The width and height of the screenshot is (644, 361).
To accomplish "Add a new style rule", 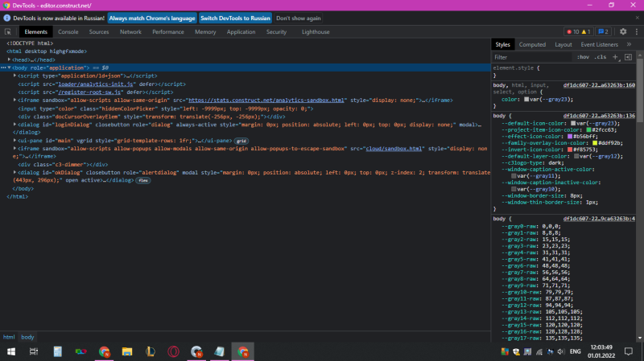I will pos(615,57).
